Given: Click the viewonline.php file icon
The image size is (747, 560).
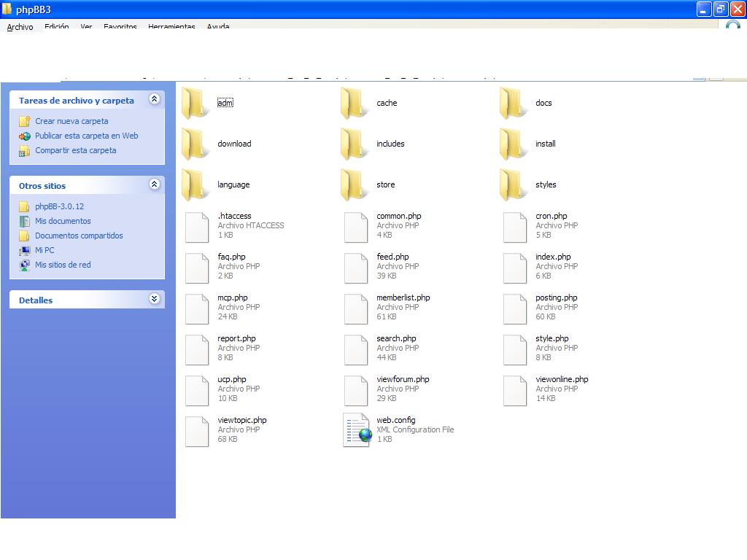Looking at the screenshot, I should (x=515, y=391).
